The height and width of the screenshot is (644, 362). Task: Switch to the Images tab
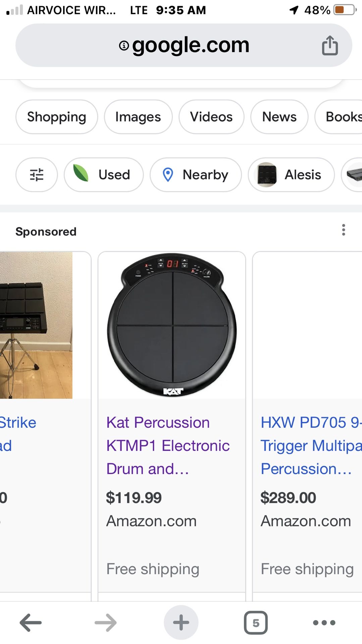138,117
